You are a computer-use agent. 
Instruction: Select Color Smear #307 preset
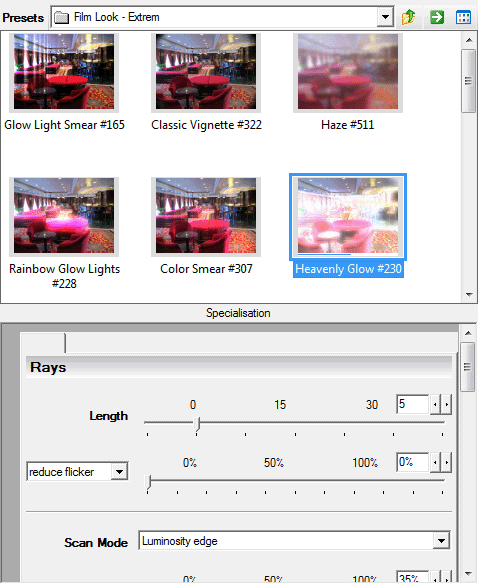[206, 215]
